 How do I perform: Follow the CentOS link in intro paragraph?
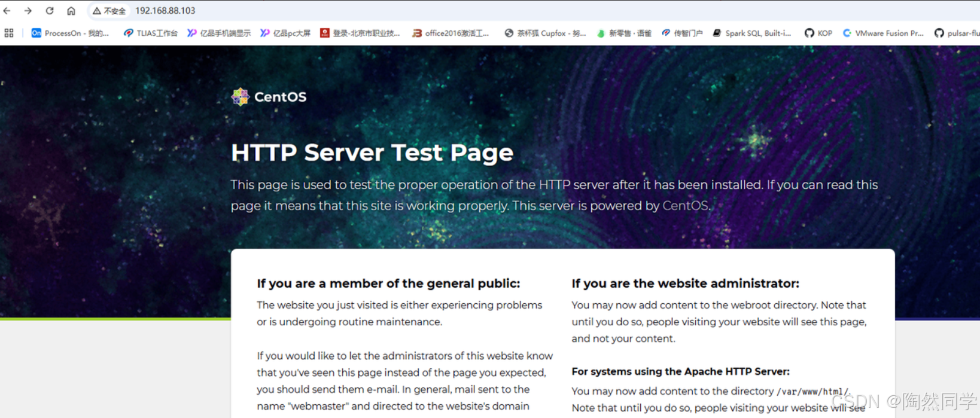[685, 205]
